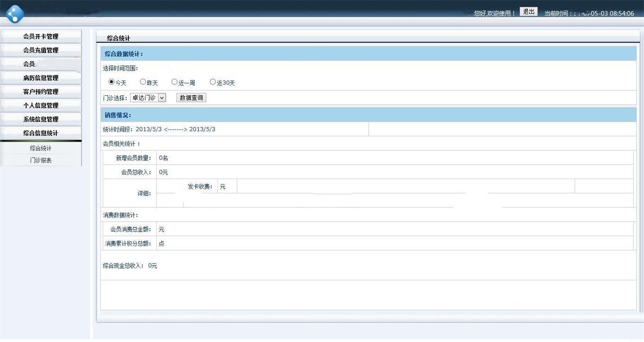The image size is (644, 342).
Task: Open the 客户预约管理 sidebar menu
Action: 41,92
